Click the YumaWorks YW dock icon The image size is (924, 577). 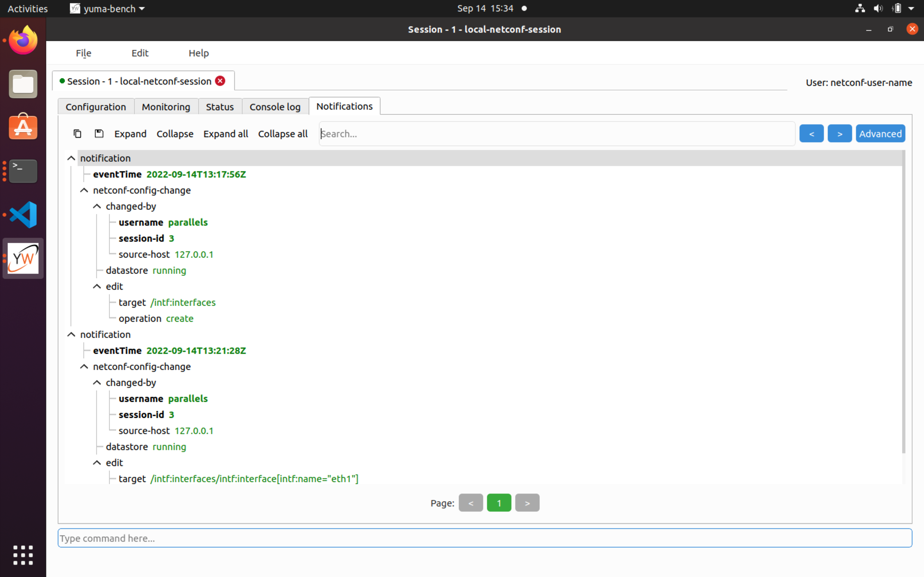point(22,258)
